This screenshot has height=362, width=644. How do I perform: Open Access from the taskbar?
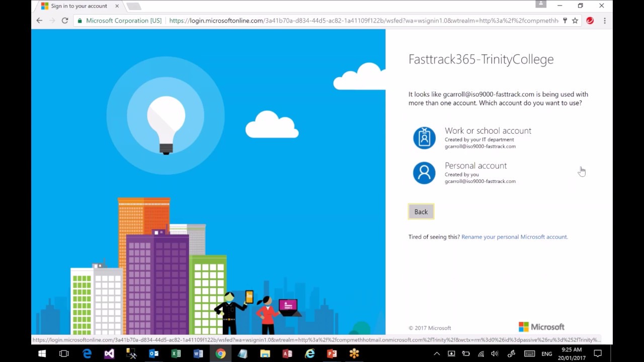287,354
